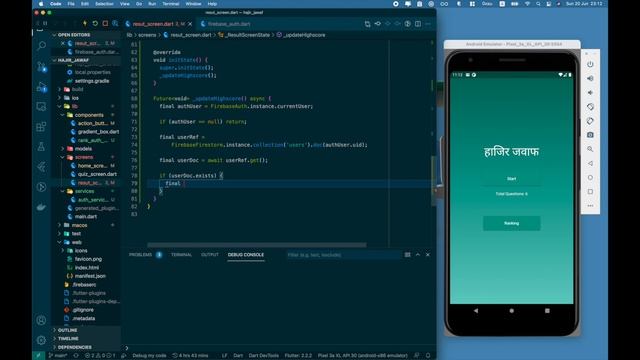
Task: Open the TERMINAL panel tab
Action: (181, 255)
